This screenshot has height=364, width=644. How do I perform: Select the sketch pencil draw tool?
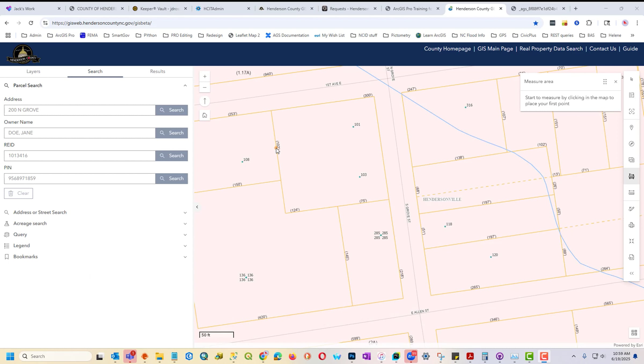(631, 209)
